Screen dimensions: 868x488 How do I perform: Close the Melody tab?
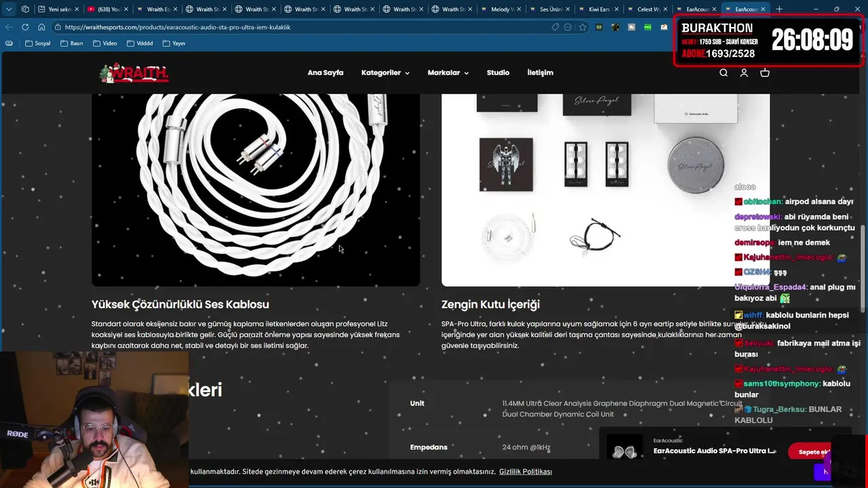coord(519,9)
